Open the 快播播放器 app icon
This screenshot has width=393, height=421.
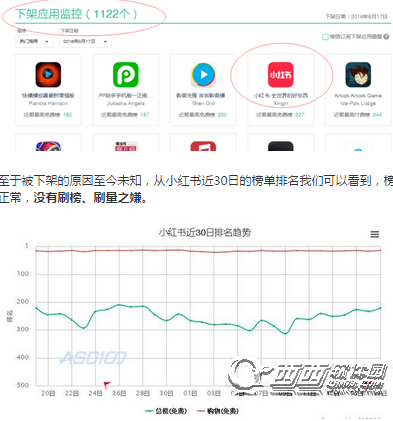(48, 74)
